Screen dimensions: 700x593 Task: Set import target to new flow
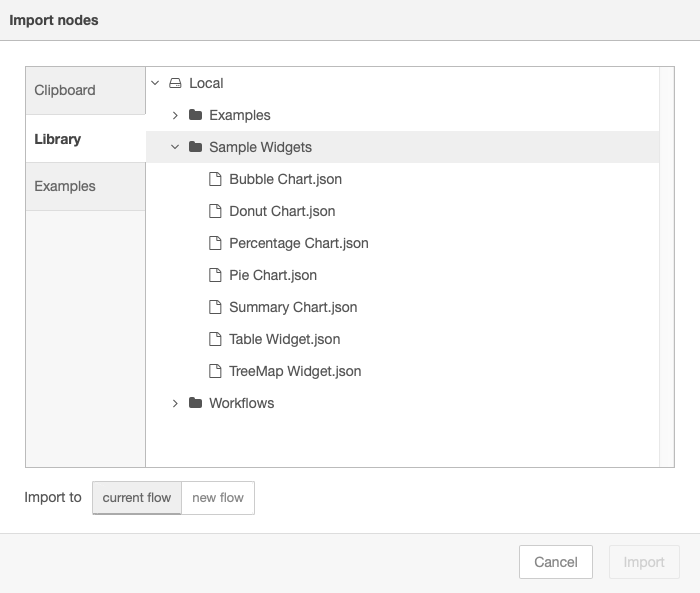point(218,497)
